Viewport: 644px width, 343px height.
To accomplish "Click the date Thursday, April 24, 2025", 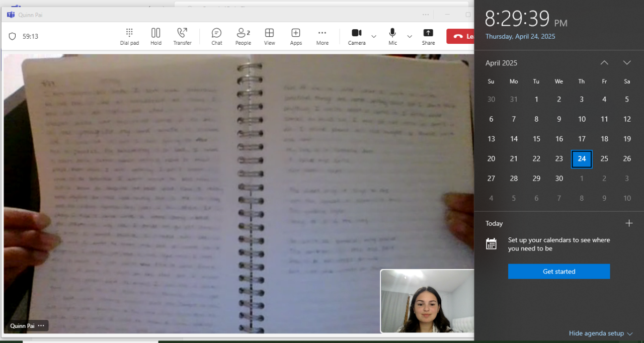I will coord(520,37).
